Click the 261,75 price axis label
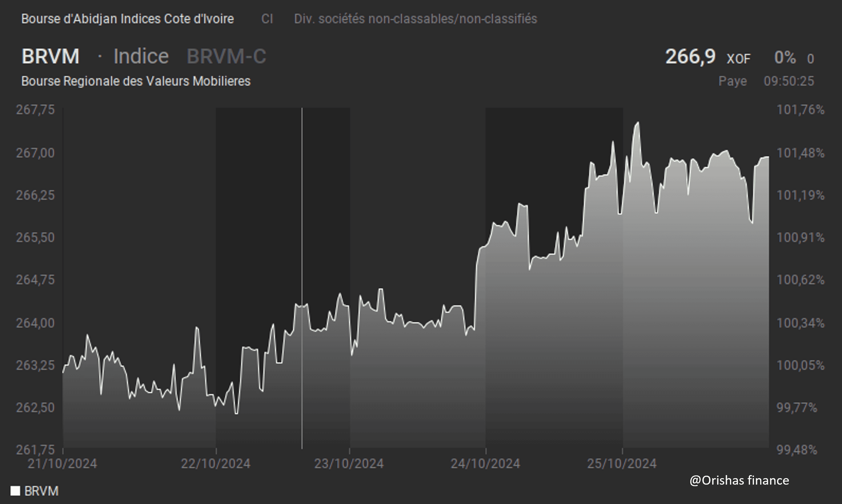 point(35,450)
